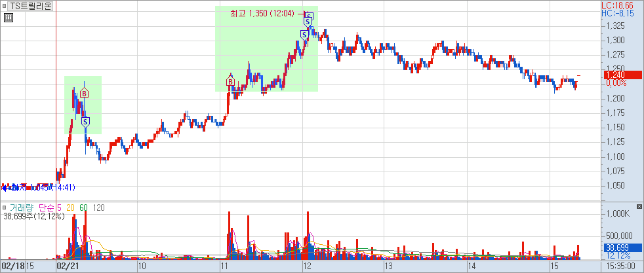Click the 38,699주(12.12%) volume readout
Viewport: 644px width, 273px height.
point(33,216)
